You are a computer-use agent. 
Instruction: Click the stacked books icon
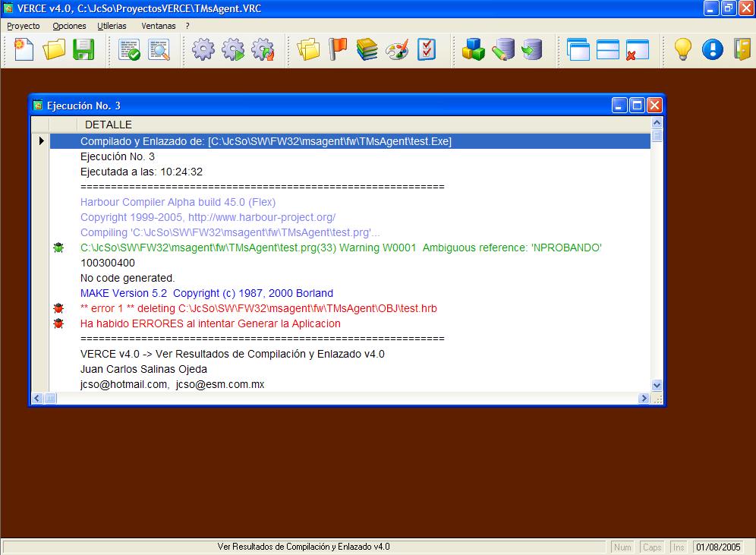367,50
